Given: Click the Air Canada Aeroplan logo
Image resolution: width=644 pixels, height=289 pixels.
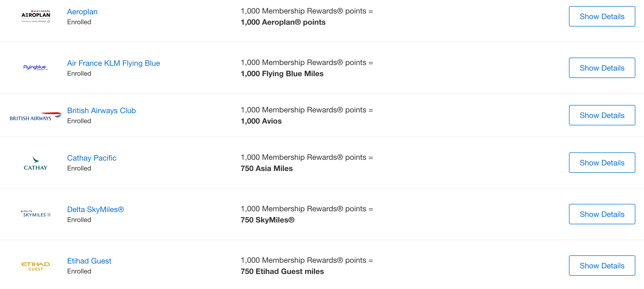Looking at the screenshot, I should 36,16.
